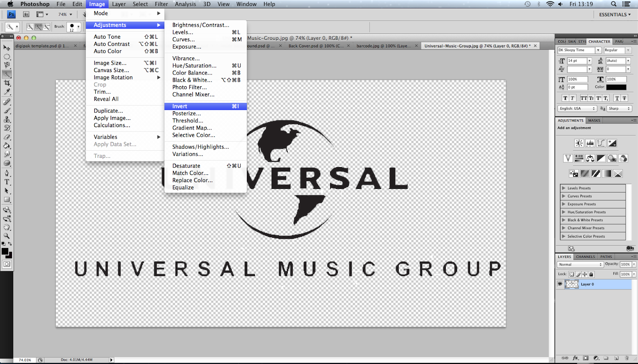638x364 pixels.
Task: Click the Character text color swatch
Action: (x=616, y=87)
